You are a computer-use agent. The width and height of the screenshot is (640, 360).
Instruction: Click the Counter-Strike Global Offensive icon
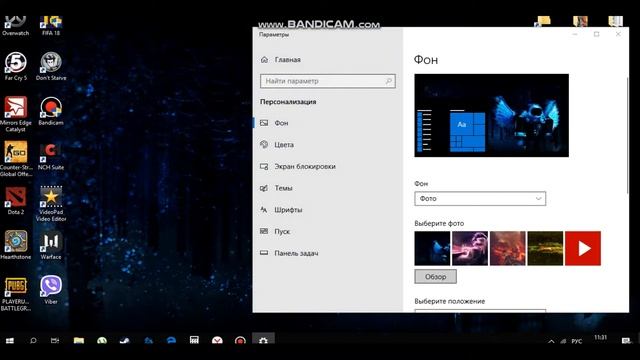tap(16, 159)
